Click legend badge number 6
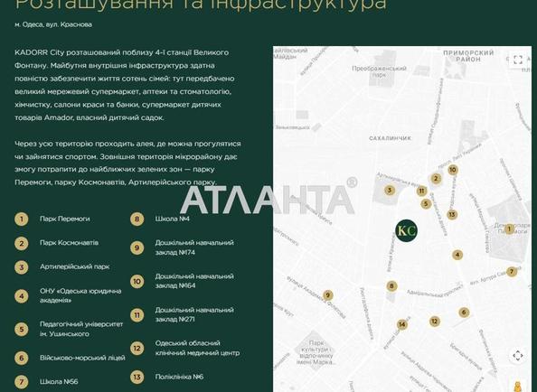Screen dimensions: 537x392 21,358
